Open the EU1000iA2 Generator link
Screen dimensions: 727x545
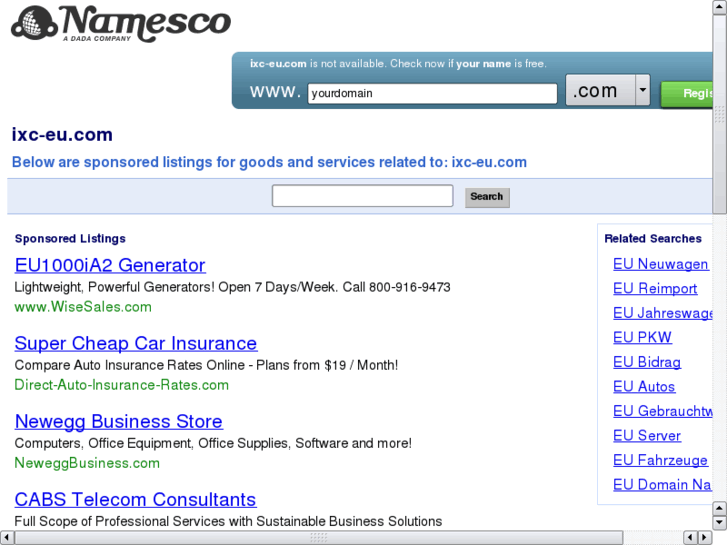[110, 265]
